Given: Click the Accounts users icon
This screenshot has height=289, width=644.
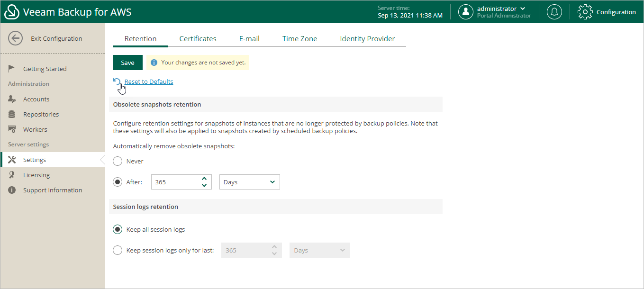Looking at the screenshot, I should (12, 99).
